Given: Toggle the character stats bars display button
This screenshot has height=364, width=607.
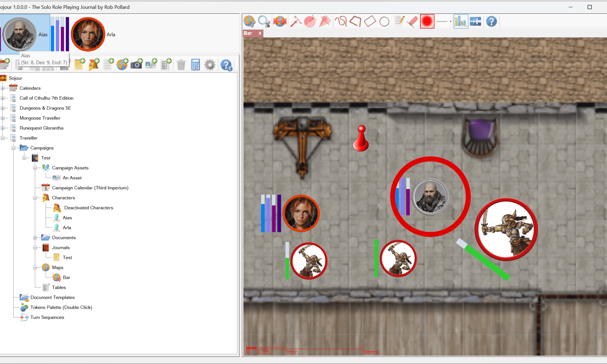Looking at the screenshot, I should pyautogui.click(x=461, y=22).
